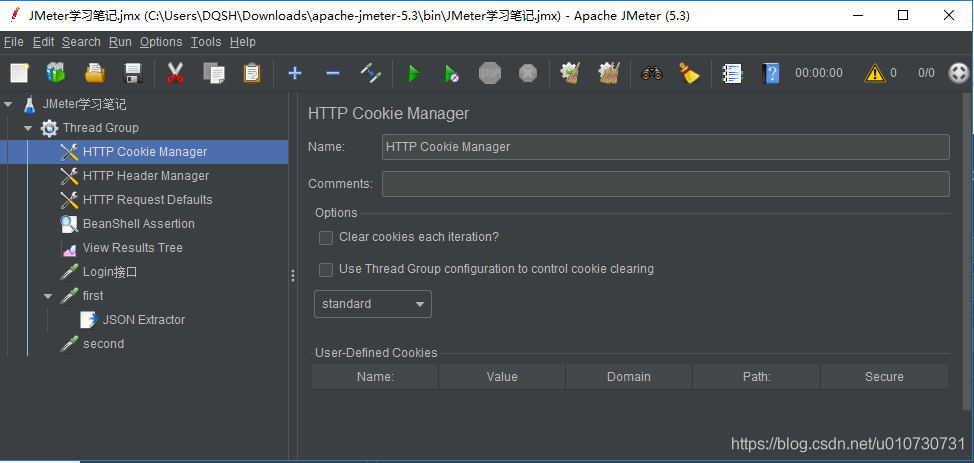Screen dimensions: 974x463
Task: Click the Name: cookie column header
Action: (375, 377)
